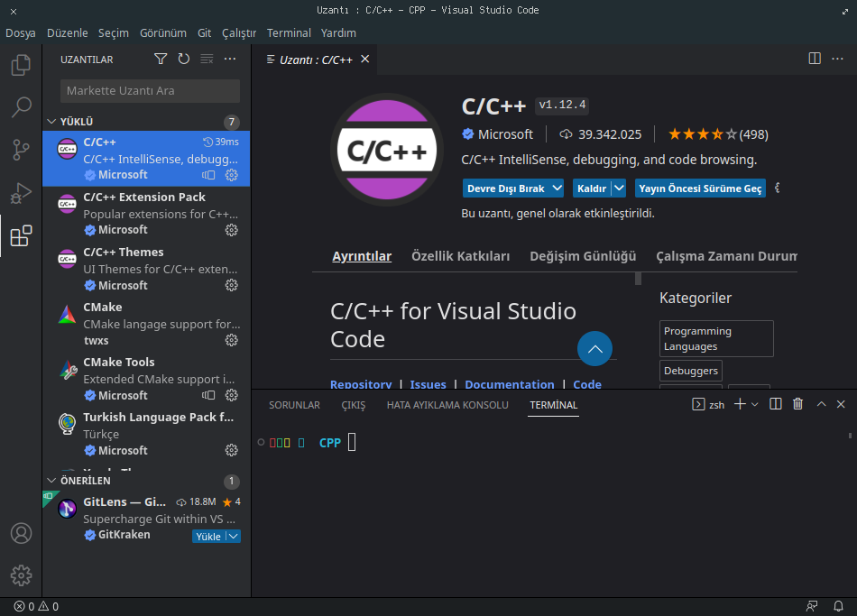The height and width of the screenshot is (616, 857).
Task: Open Extensions panel more actions menu
Action: coord(230,59)
